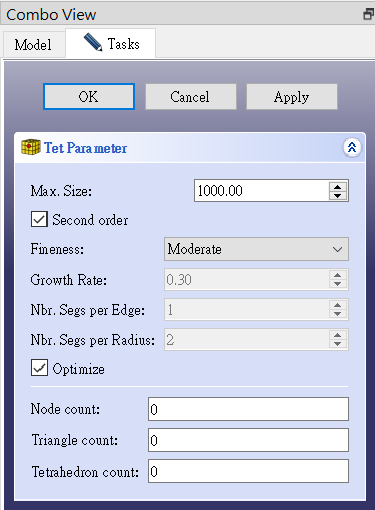Toggle the Optimize checkbox
Screen dimensions: 375x510
(x=39, y=367)
